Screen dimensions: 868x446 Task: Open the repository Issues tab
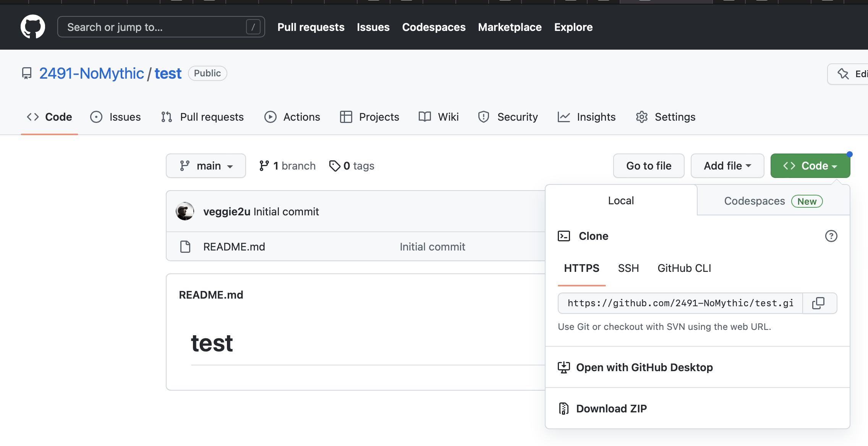pos(115,117)
